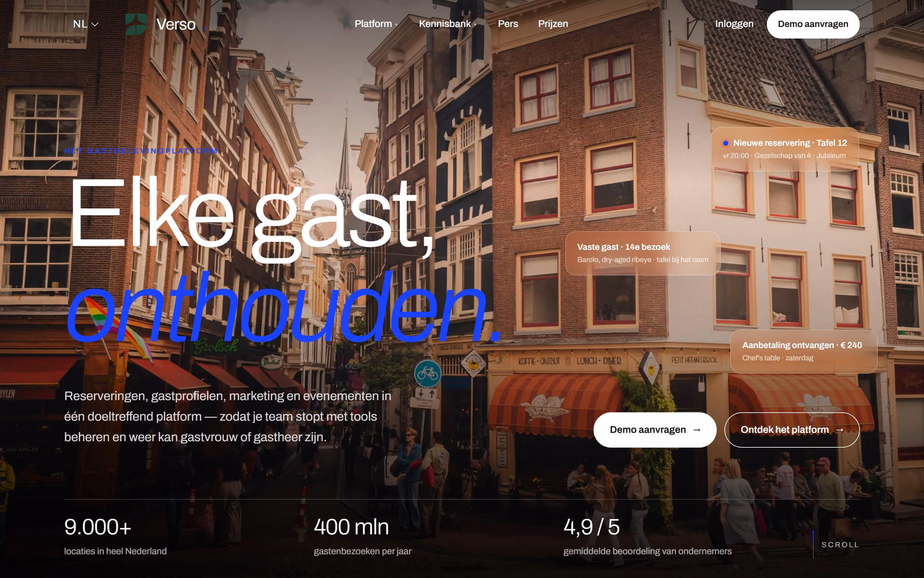Click the Nieuwe reservering Tafel 12 card
Image resolution: width=924 pixels, height=578 pixels.
pyautogui.click(x=785, y=149)
